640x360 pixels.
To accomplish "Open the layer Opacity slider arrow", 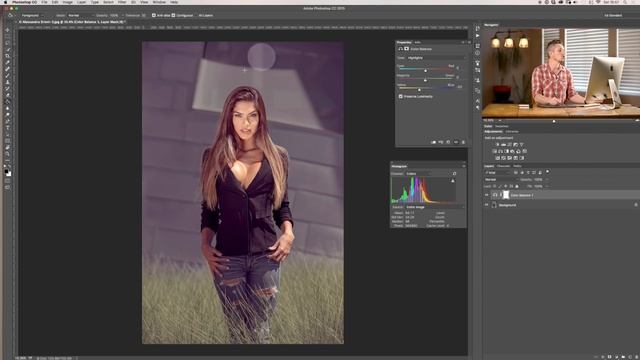I will (x=547, y=179).
